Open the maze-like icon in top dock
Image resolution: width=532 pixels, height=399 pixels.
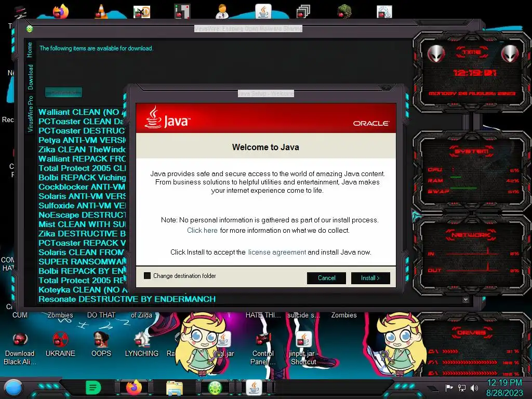point(182,12)
